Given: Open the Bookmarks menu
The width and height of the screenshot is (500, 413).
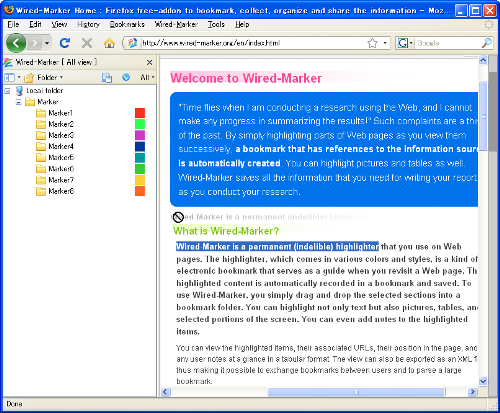Looking at the screenshot, I should [127, 24].
